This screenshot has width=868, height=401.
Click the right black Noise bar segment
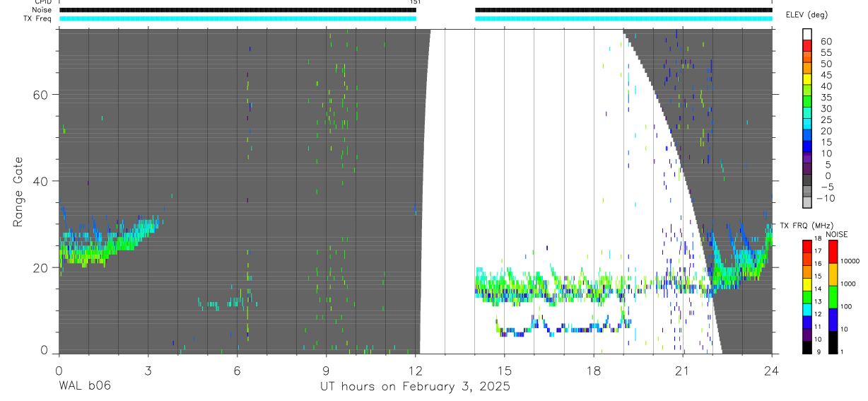pos(623,10)
